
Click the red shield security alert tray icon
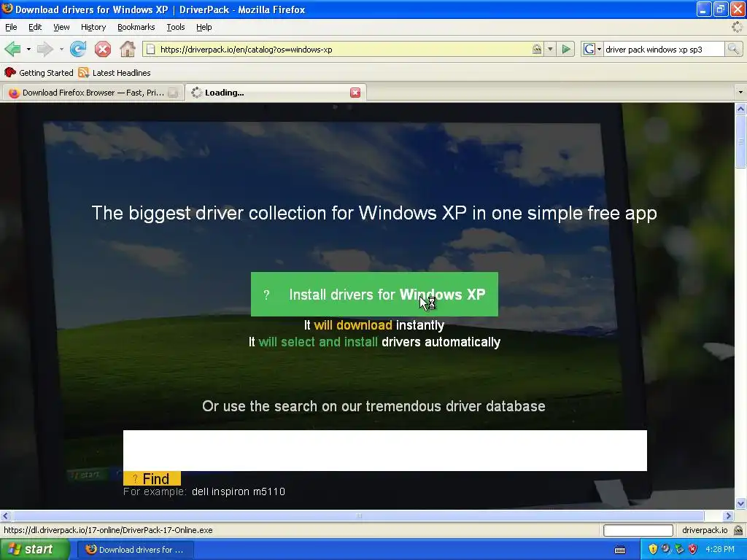point(693,549)
